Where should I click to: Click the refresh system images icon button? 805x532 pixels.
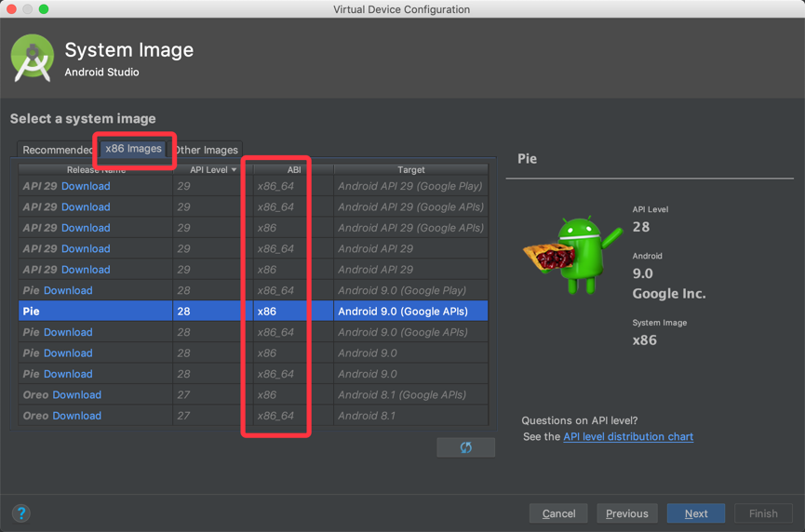465,447
